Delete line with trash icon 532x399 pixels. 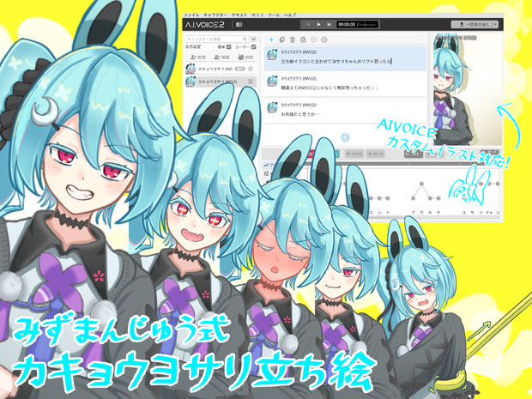tap(293, 39)
